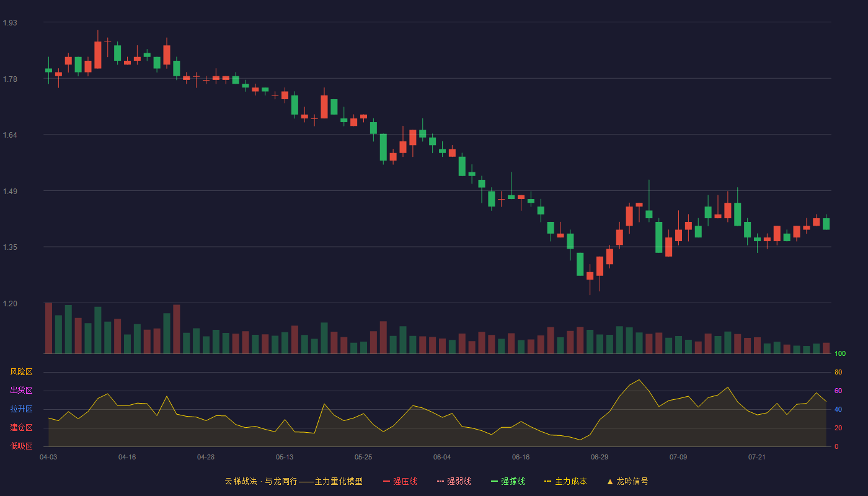Viewport: 868px width, 496px height.
Task: Select the 07-09 date label
Action: click(678, 457)
